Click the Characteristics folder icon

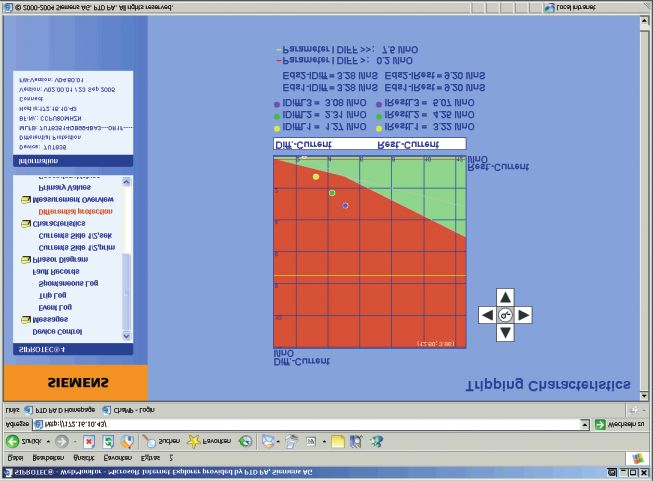point(26,224)
